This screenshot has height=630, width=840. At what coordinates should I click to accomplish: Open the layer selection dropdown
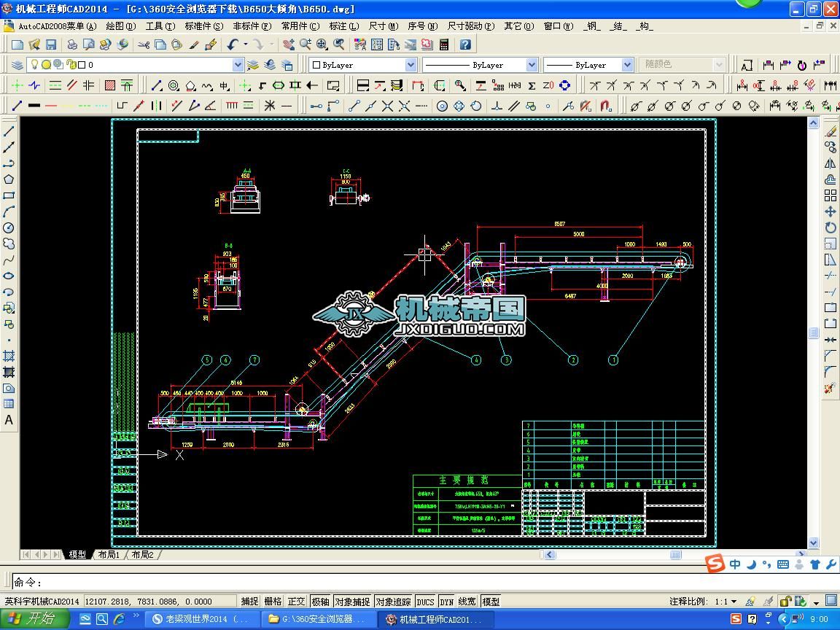coord(238,65)
